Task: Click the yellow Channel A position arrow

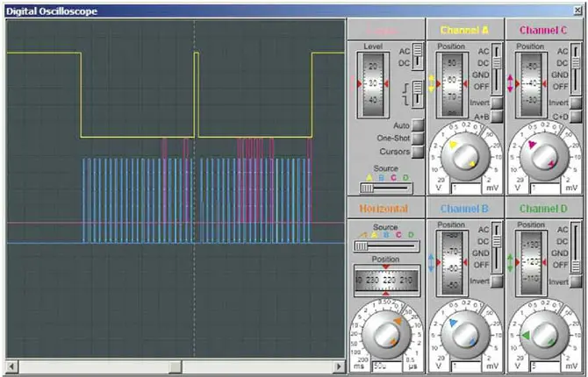Action: [431, 85]
